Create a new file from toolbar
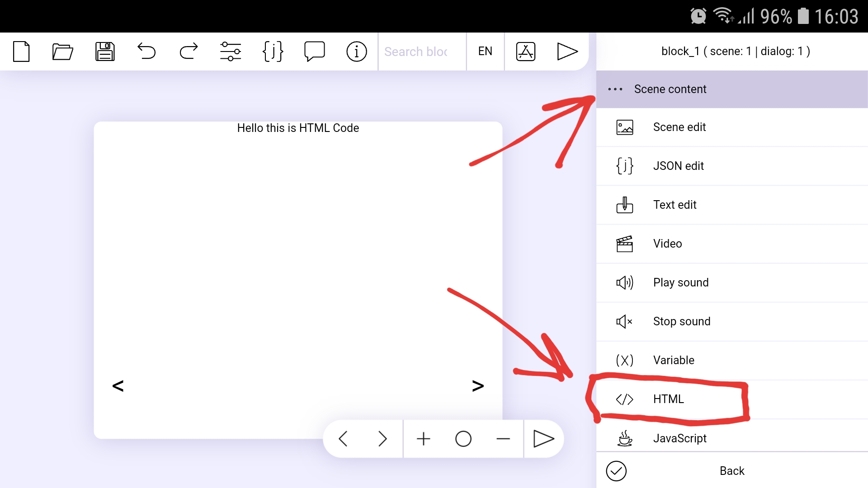The image size is (868, 488). pos(21,52)
